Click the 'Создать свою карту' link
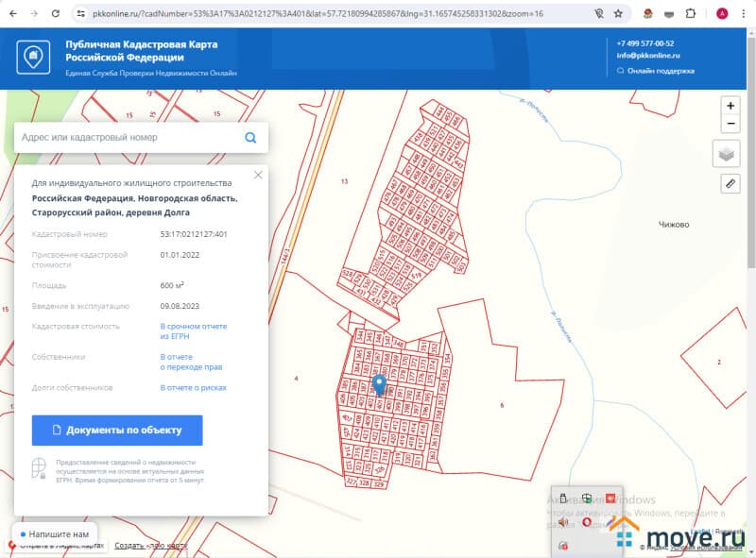Viewport: 756px width, 558px height. pos(151,546)
